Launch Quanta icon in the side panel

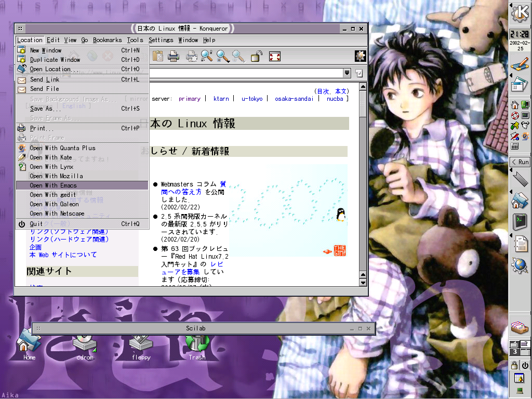point(525,136)
